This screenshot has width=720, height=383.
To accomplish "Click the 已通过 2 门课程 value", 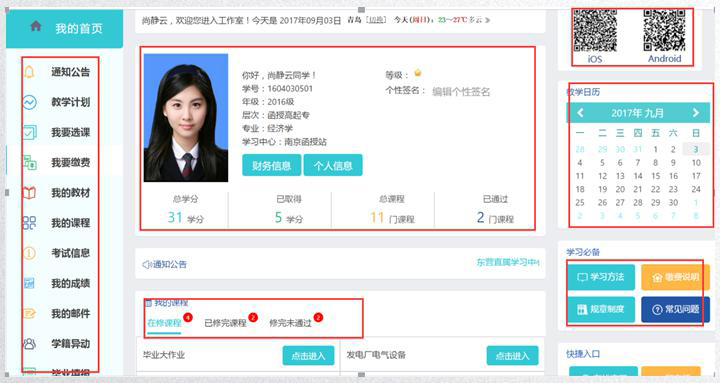I will pos(495,217).
